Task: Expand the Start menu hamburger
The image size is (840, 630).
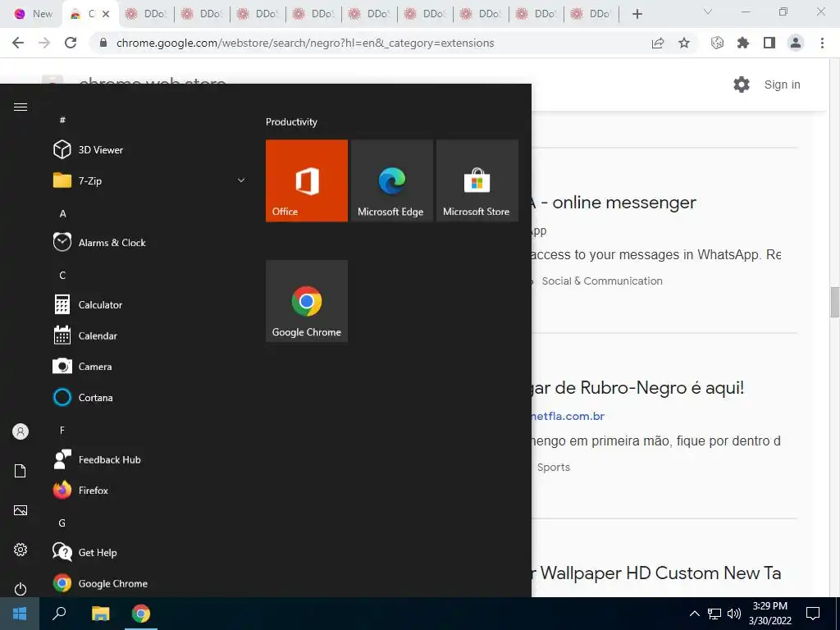Action: click(21, 107)
